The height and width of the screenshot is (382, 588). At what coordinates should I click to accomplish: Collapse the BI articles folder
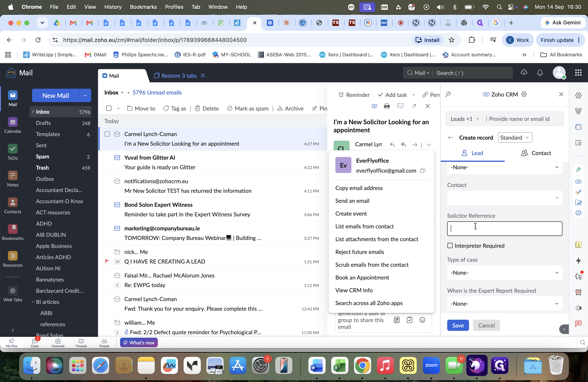(33, 302)
